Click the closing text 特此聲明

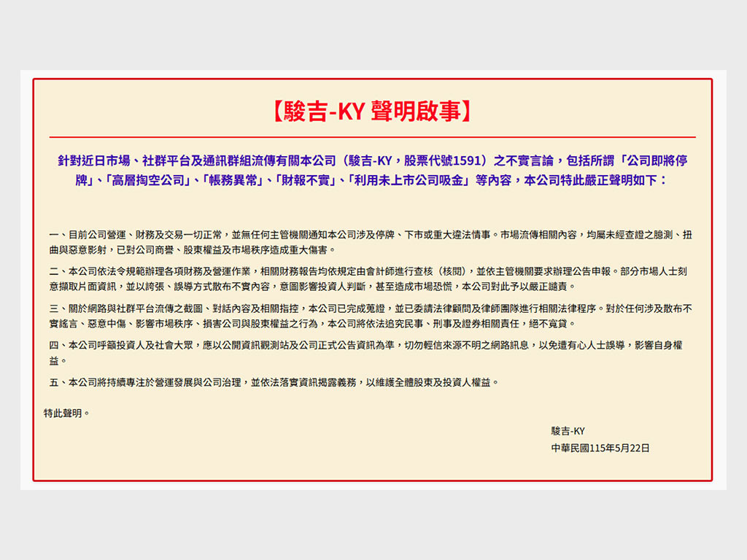coord(66,413)
